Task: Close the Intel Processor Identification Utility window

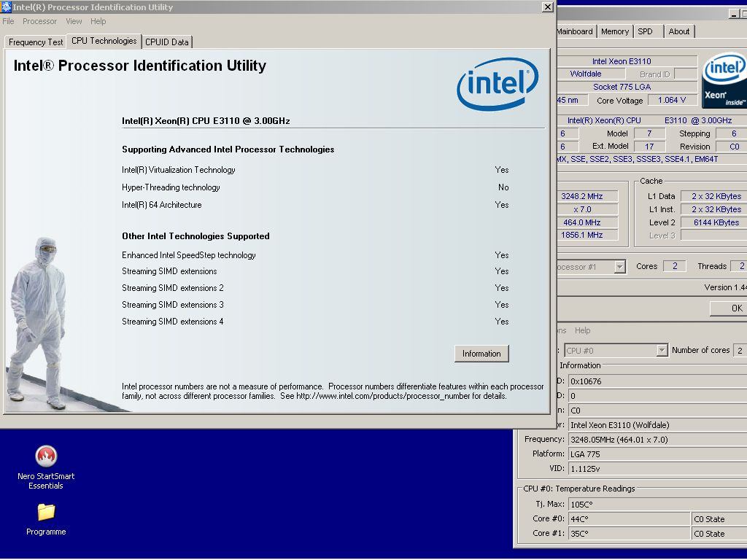Action: point(548,7)
